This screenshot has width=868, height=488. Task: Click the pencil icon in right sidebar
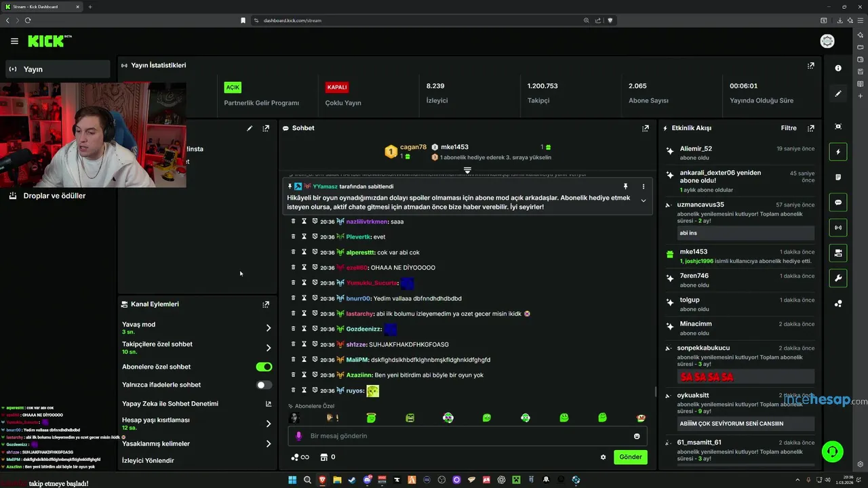838,94
